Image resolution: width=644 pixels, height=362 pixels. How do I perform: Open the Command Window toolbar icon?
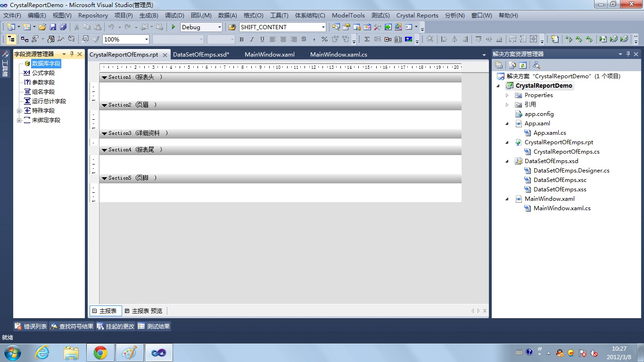click(x=409, y=27)
